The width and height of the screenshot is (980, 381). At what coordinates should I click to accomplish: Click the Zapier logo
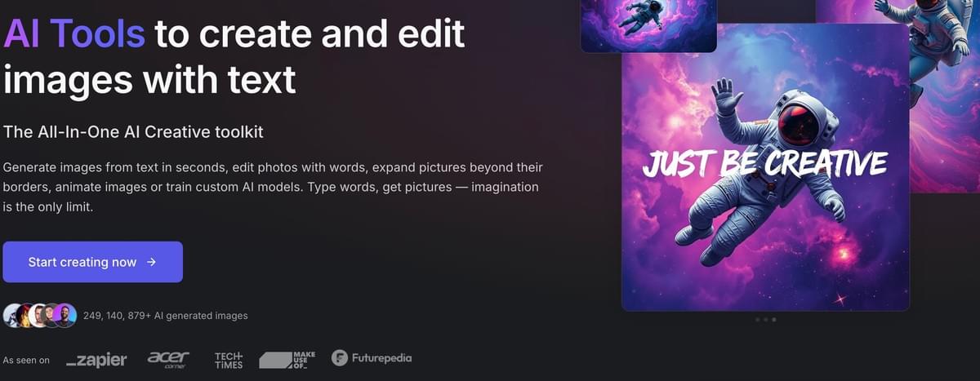pyautogui.click(x=96, y=360)
